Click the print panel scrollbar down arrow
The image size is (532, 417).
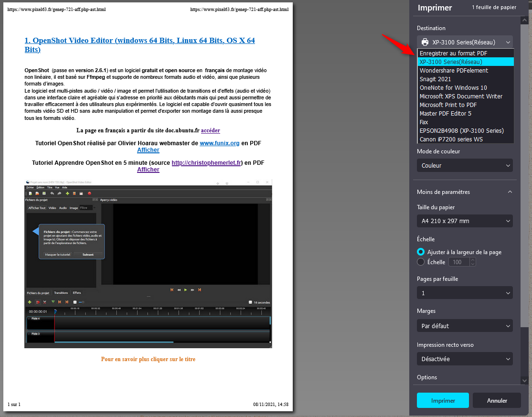click(524, 381)
